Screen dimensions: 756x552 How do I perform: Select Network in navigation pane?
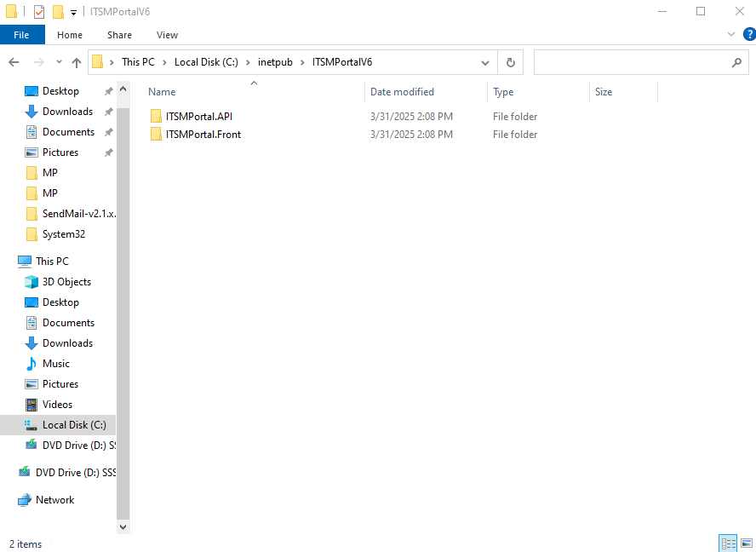pos(54,500)
